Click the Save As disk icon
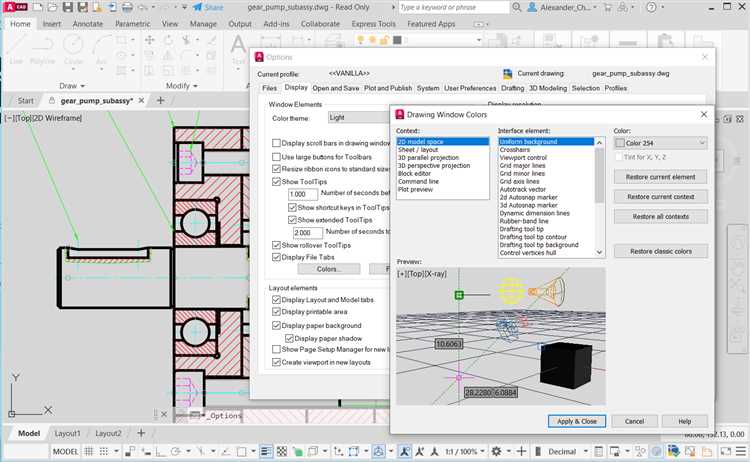750x462 pixels. click(x=83, y=7)
